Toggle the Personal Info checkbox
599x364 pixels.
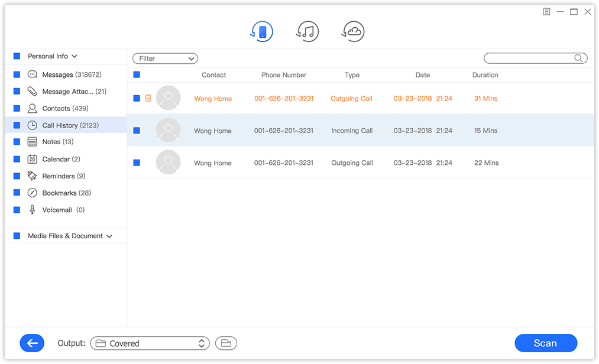click(x=17, y=56)
